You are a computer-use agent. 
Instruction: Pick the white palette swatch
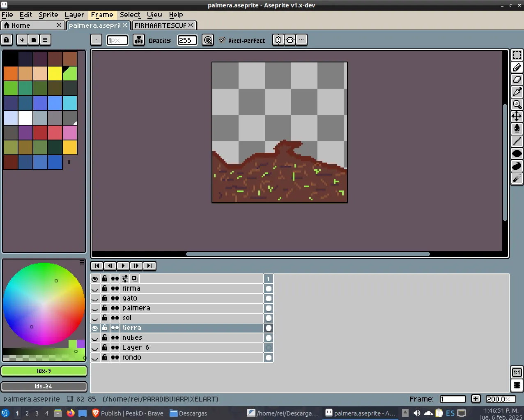click(x=25, y=118)
